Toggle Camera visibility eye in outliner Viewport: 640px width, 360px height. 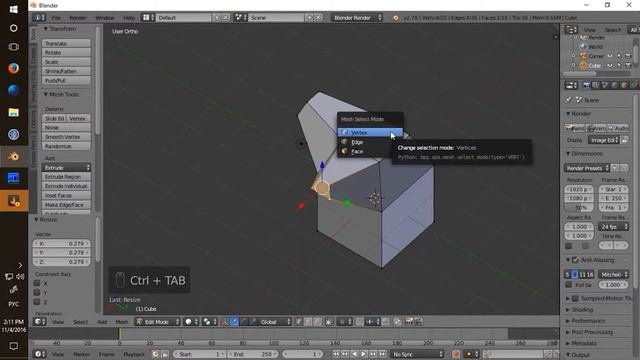[610, 56]
